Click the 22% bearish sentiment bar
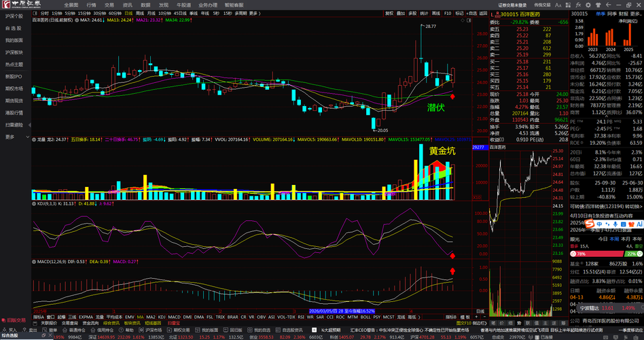The height and width of the screenshot is (340, 644). pyautogui.click(x=633, y=254)
